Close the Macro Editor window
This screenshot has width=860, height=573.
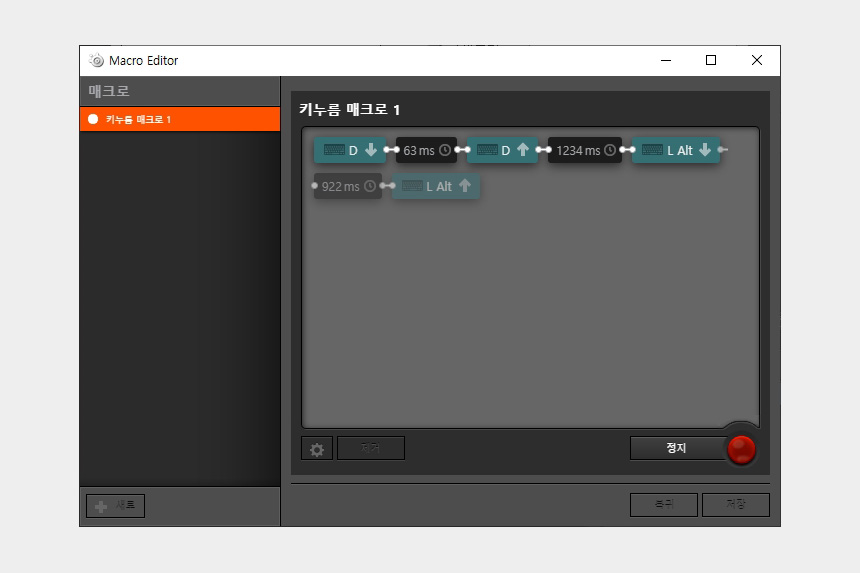click(x=757, y=60)
